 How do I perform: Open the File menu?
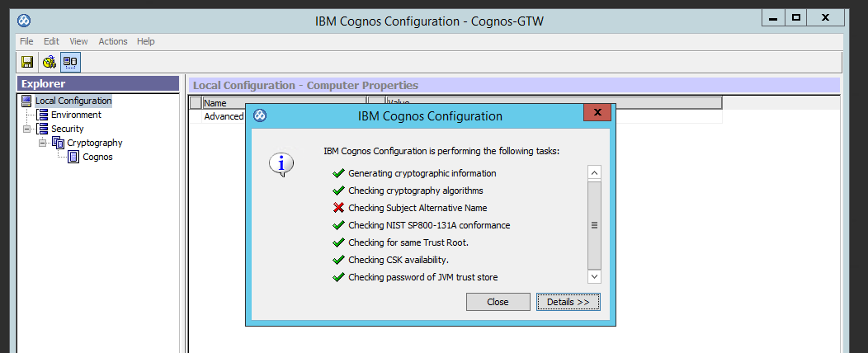click(x=26, y=41)
